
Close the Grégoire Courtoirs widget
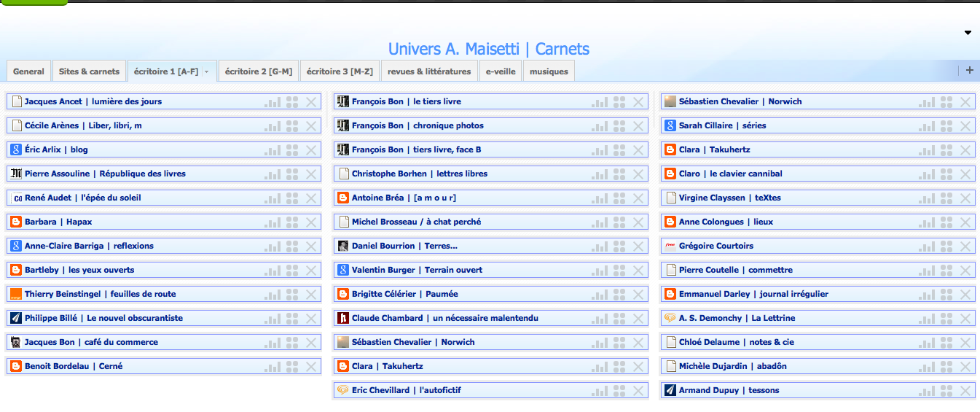tap(965, 246)
